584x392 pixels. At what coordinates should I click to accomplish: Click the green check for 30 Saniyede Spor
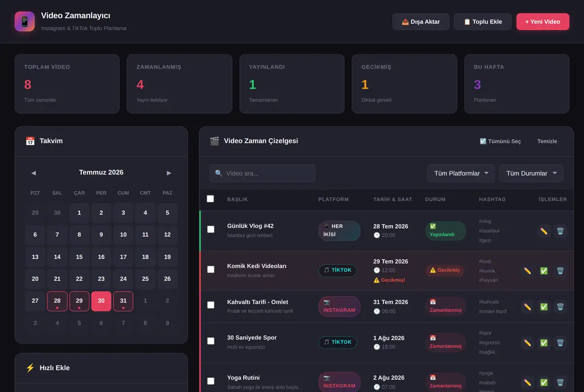pos(544,343)
